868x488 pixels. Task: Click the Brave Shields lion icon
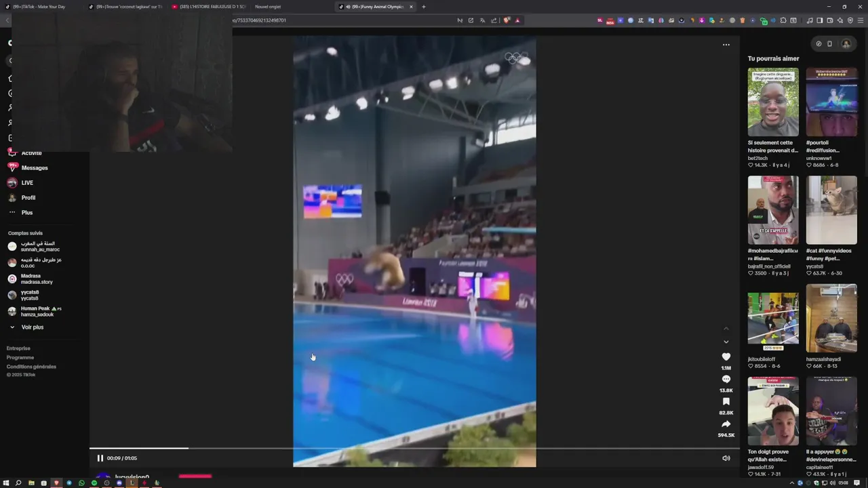[x=506, y=20]
